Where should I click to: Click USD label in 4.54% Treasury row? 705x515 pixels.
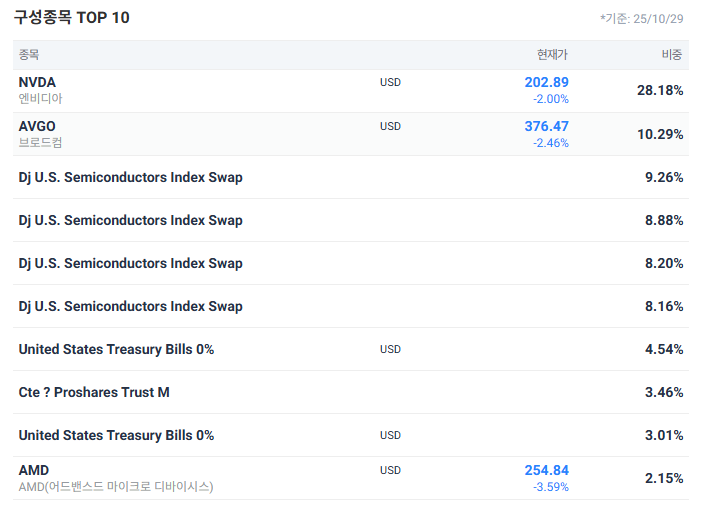click(390, 349)
